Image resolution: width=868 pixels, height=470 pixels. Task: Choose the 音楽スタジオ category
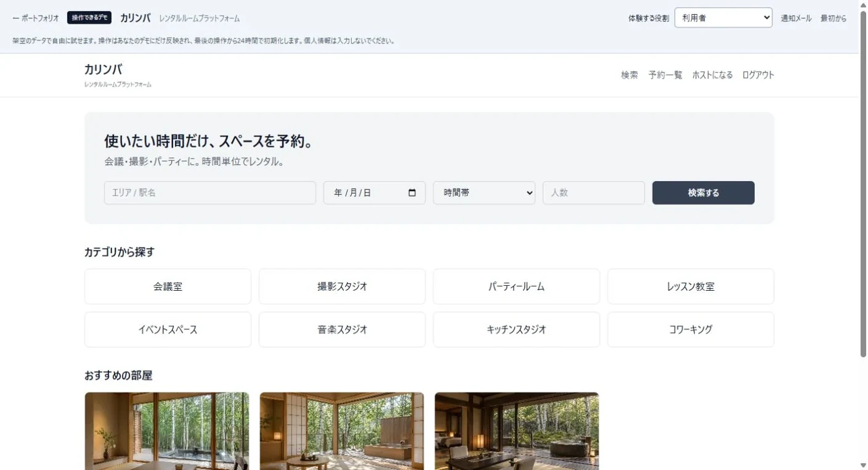pyautogui.click(x=342, y=330)
